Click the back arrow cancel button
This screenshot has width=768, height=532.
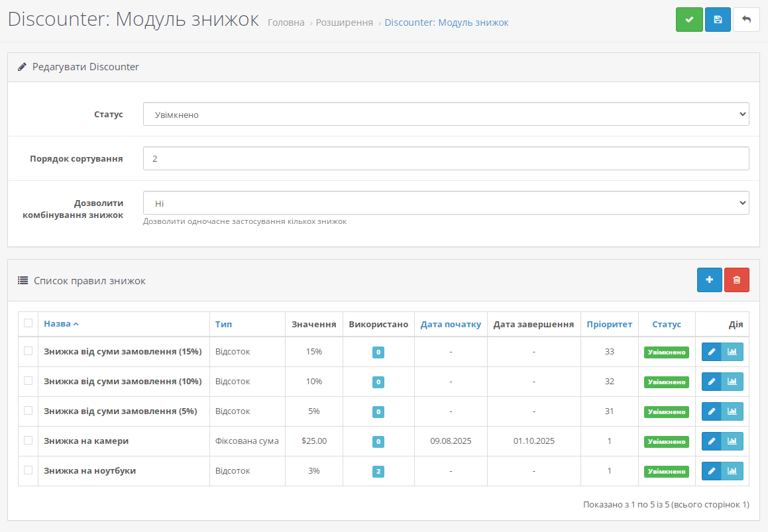pos(746,20)
